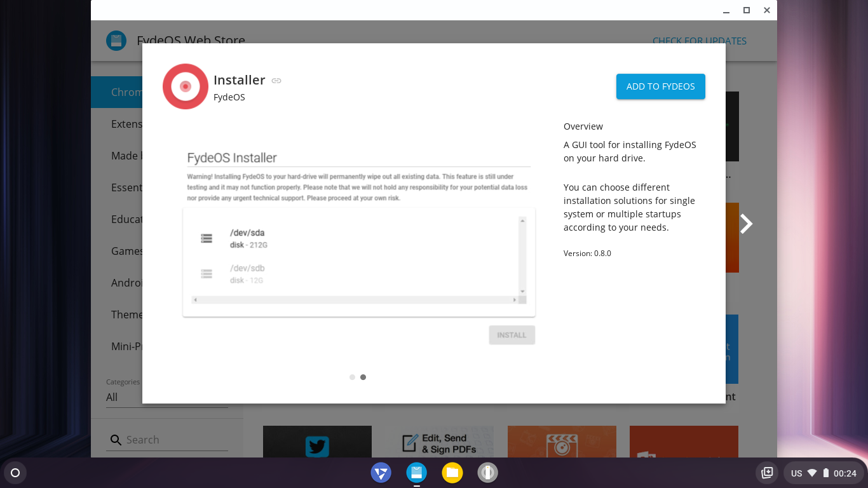Click the Overview heading text
The height and width of the screenshot is (488, 868).
point(583,126)
